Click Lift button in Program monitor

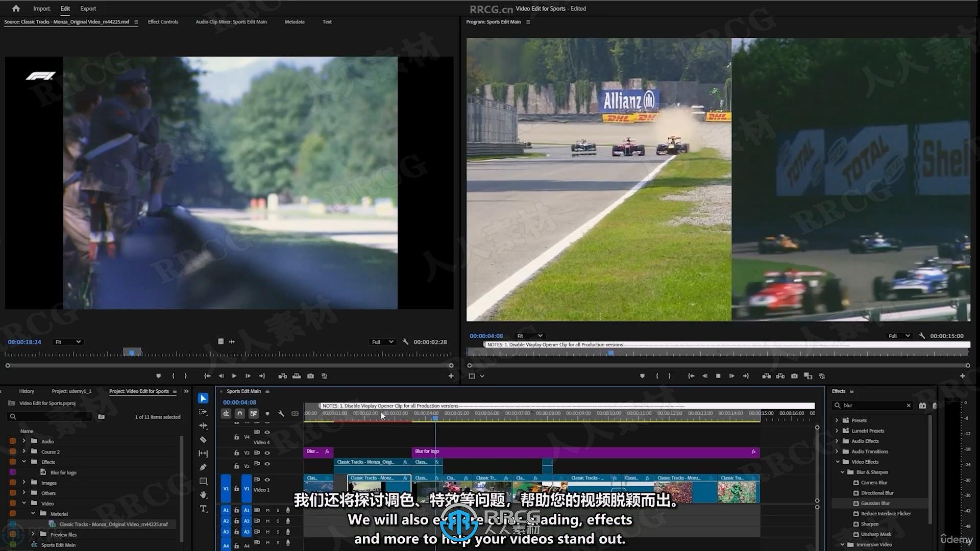click(766, 376)
